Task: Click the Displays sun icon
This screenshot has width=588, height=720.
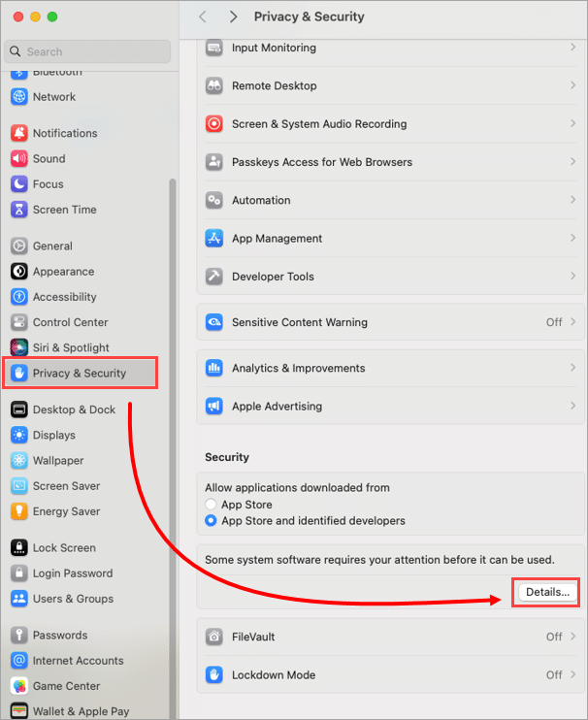Action: pos(18,435)
